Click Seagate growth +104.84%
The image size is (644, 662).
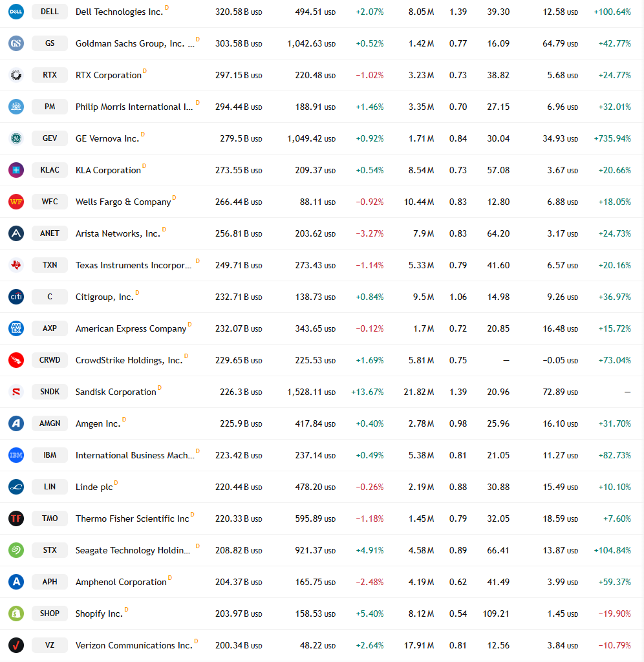[x=612, y=550]
